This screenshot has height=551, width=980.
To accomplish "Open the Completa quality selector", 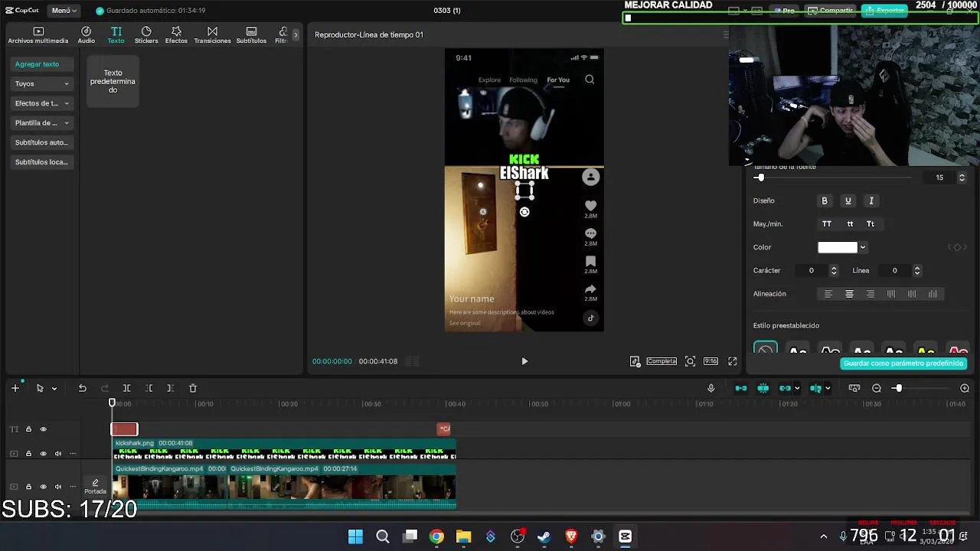I will pos(661,361).
